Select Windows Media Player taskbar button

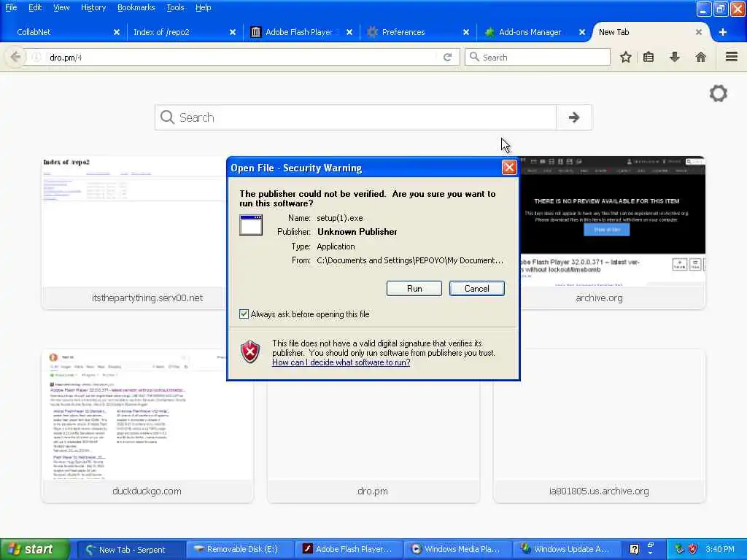tap(458, 550)
